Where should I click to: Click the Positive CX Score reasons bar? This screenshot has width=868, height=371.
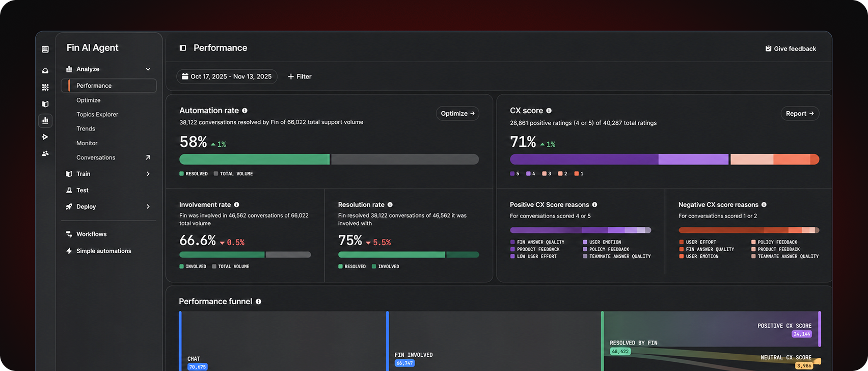click(x=581, y=230)
